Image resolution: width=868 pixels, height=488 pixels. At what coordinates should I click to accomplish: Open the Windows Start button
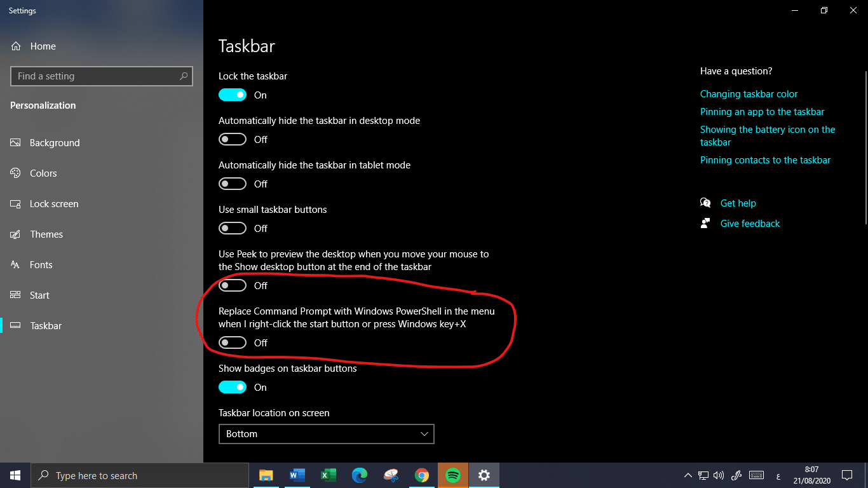click(15, 475)
